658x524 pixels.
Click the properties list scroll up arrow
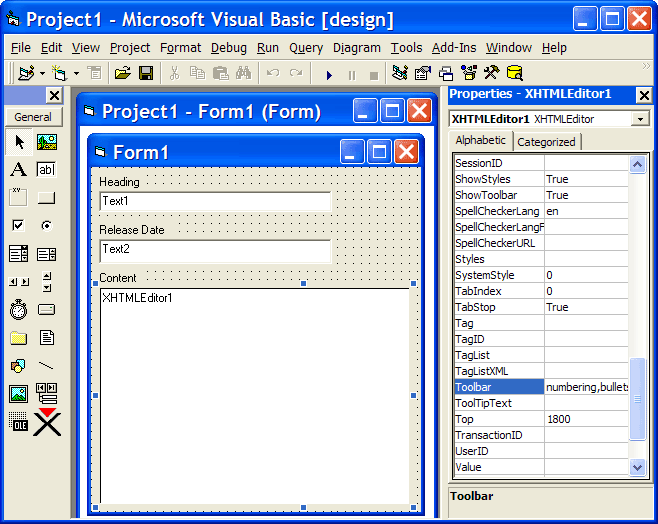click(x=637, y=164)
